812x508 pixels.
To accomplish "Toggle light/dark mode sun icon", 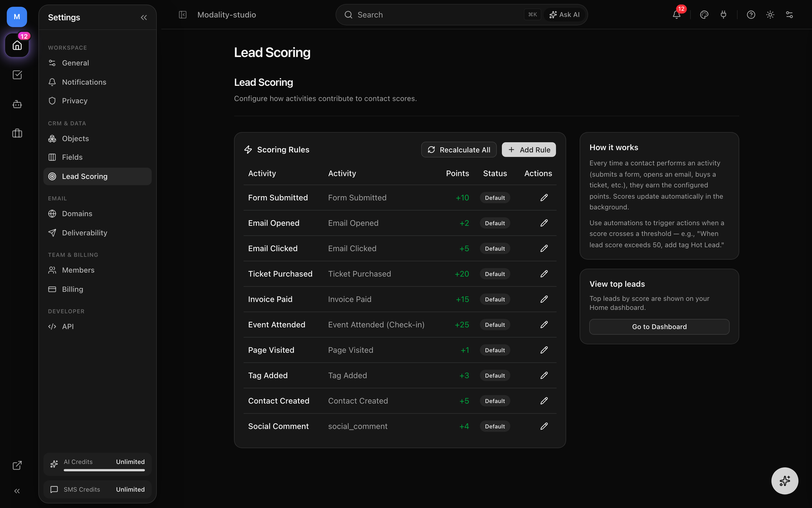I will (770, 15).
